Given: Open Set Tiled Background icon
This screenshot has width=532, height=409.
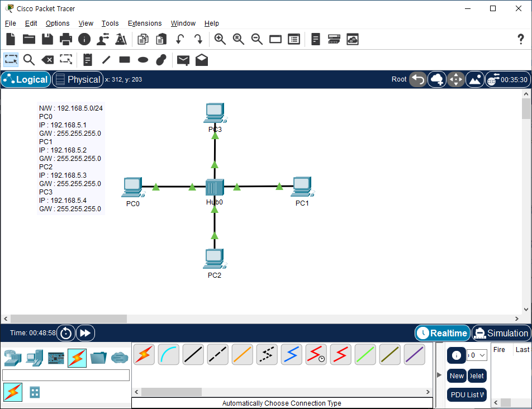Looking at the screenshot, I should coord(475,79).
